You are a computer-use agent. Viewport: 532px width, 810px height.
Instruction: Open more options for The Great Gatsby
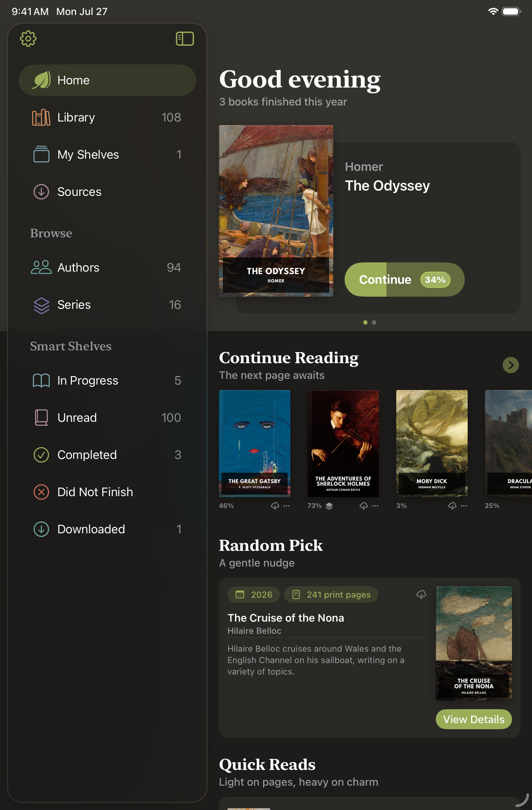287,506
